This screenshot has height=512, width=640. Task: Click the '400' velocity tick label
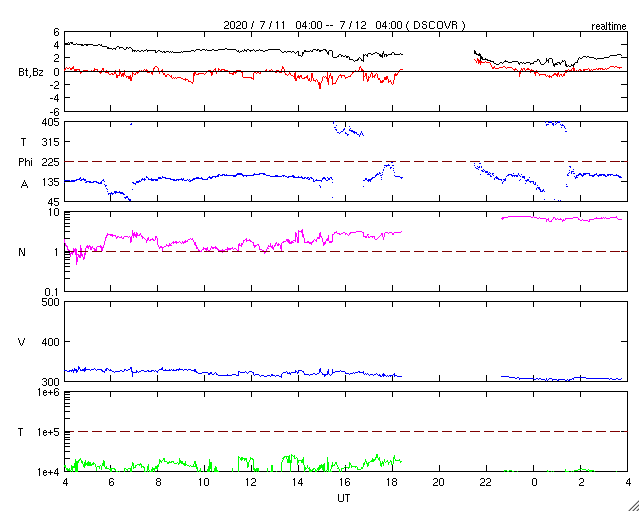click(51, 342)
